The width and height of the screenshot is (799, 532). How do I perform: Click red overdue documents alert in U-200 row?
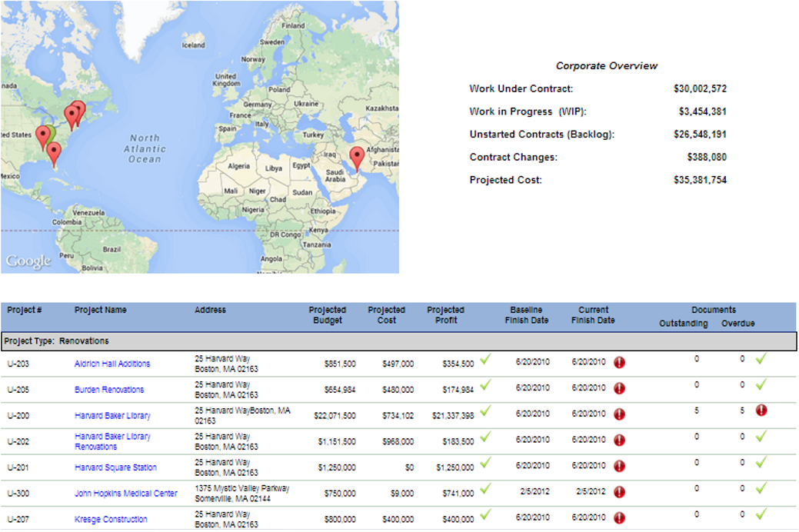tap(761, 411)
